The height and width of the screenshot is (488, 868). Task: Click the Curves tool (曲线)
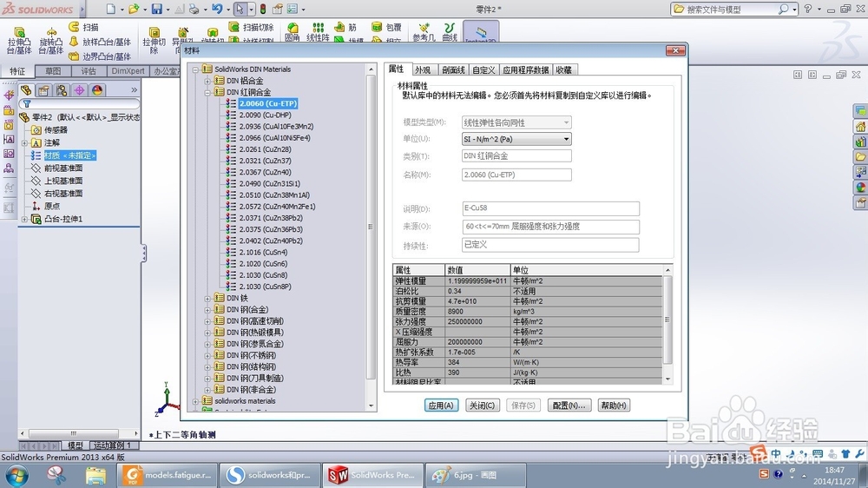point(450,32)
